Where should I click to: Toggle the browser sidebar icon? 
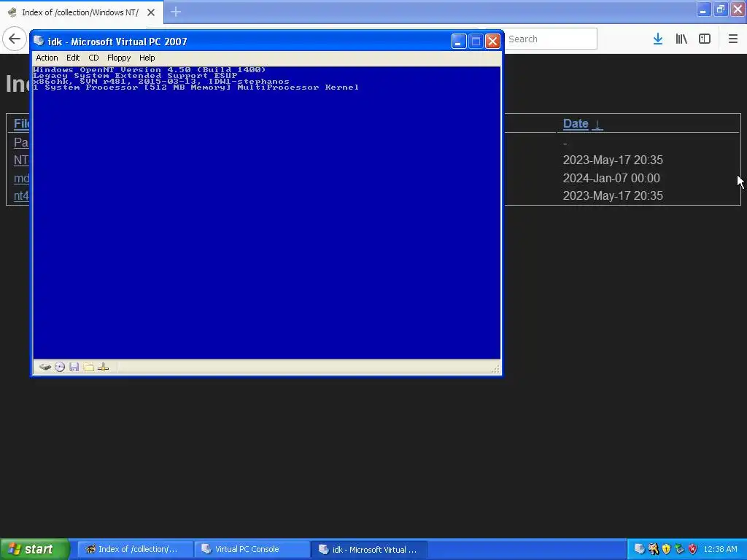tap(705, 39)
